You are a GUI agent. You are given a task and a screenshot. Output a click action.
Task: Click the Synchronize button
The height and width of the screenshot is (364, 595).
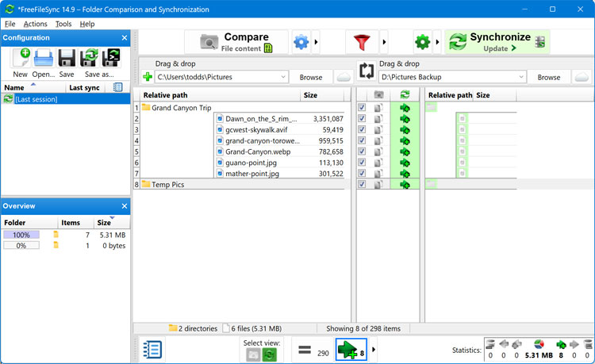(497, 42)
